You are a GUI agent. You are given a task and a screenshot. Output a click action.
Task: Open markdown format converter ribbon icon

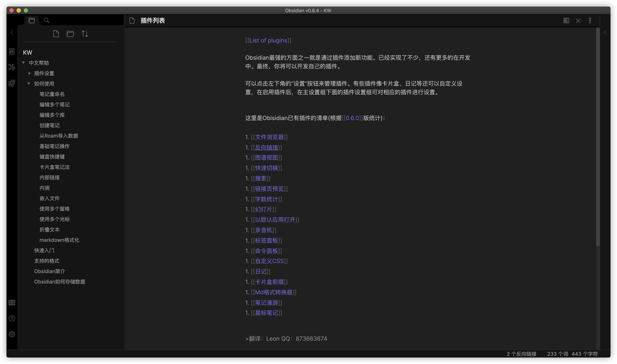pos(12,83)
